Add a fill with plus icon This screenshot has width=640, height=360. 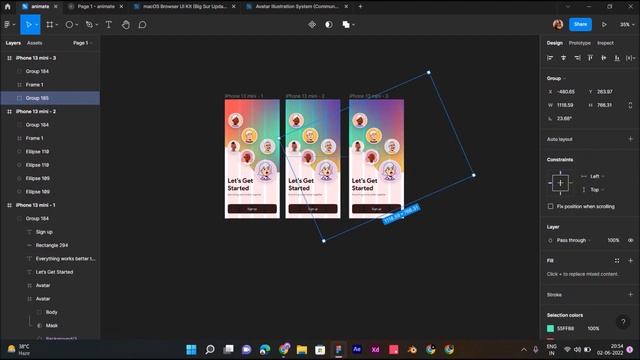pos(631,260)
